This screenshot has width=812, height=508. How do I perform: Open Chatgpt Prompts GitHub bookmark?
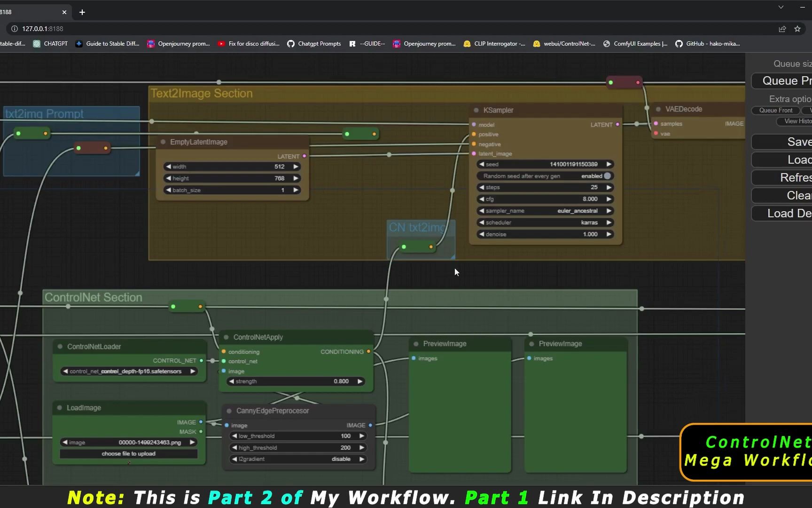tap(314, 44)
